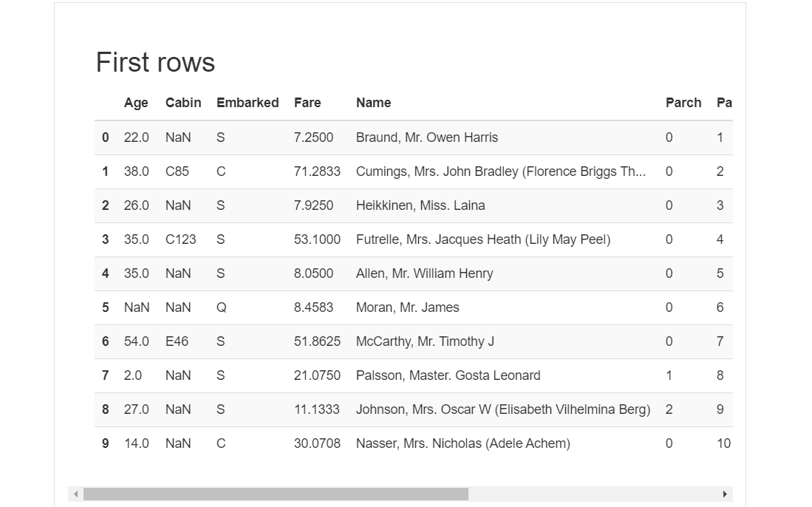Select the cell containing E46
The height and width of the screenshot is (507, 812).
(176, 341)
